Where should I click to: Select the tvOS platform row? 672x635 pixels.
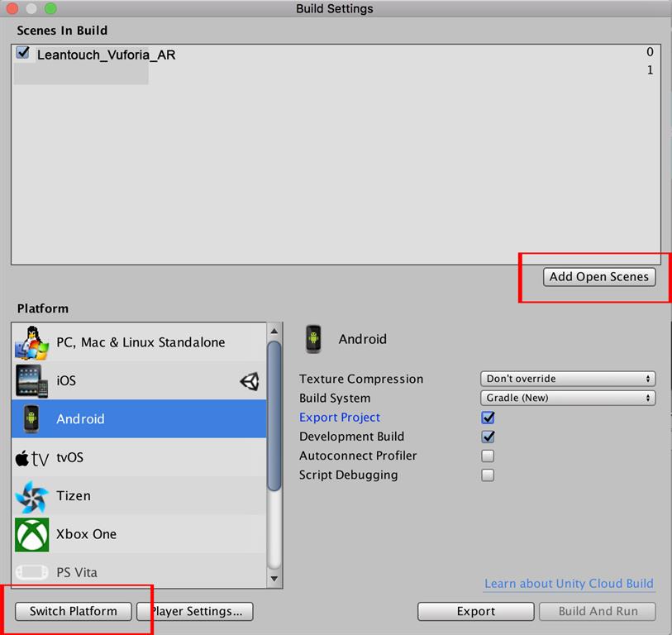coord(139,457)
